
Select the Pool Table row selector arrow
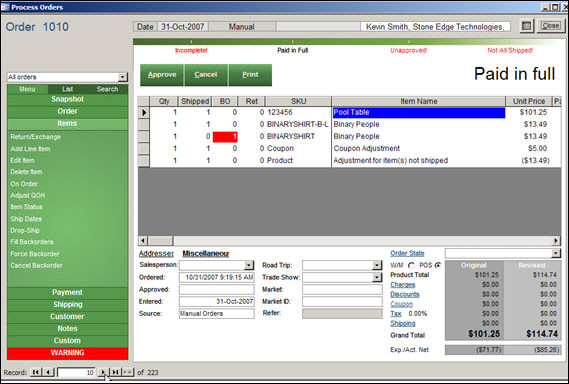(144, 113)
